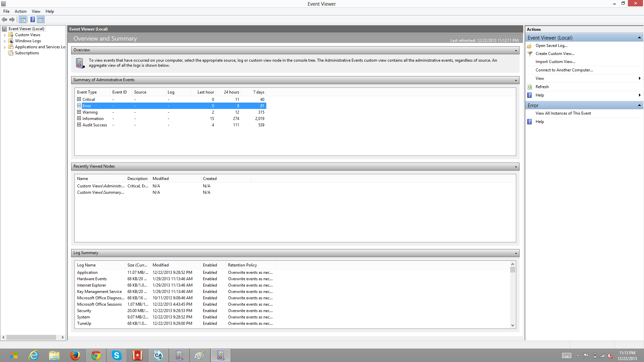Expand the Critical event type row
Viewport: 644px width, 362px height.
click(79, 99)
